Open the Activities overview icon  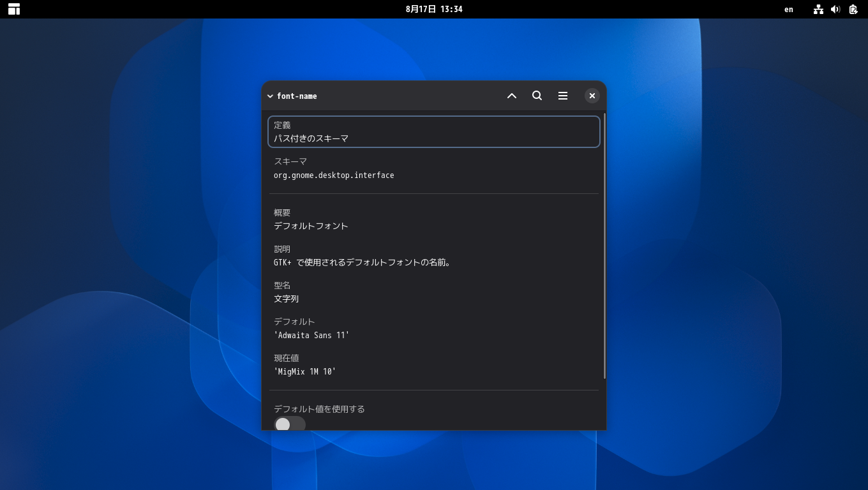tap(14, 9)
